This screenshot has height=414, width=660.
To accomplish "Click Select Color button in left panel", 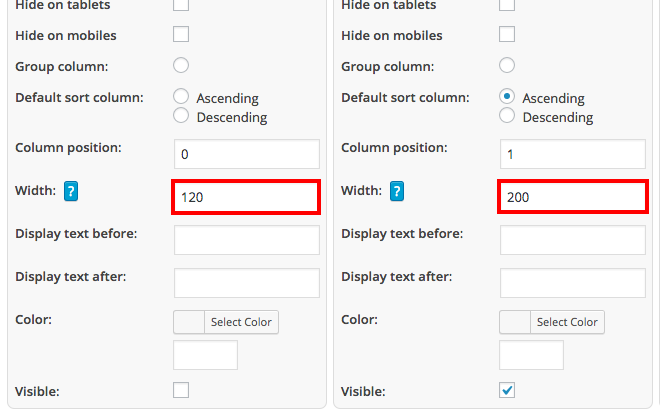I will click(x=241, y=322).
